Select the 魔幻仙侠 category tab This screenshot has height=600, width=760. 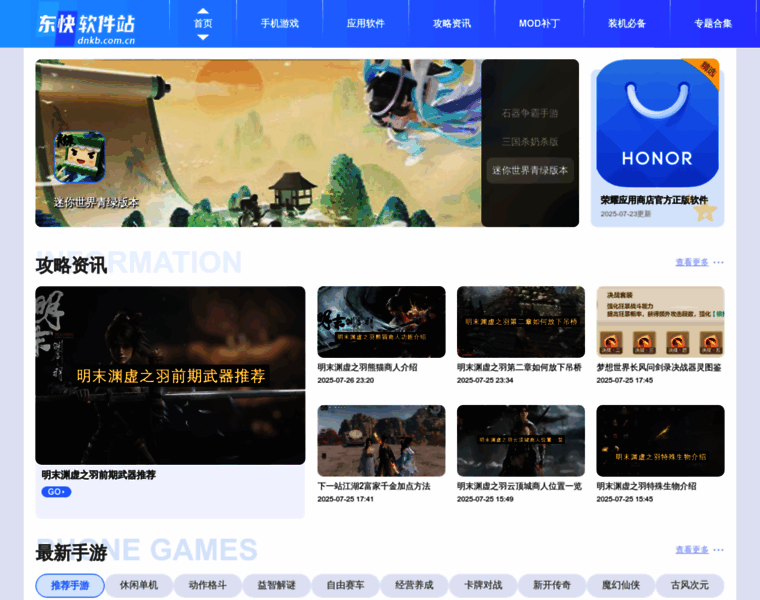620,585
